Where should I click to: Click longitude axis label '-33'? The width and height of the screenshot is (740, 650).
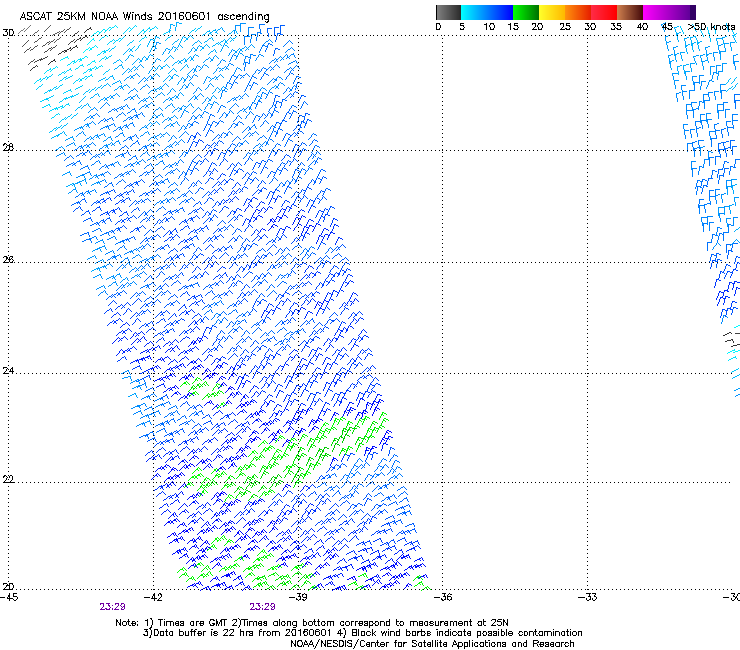tap(588, 597)
